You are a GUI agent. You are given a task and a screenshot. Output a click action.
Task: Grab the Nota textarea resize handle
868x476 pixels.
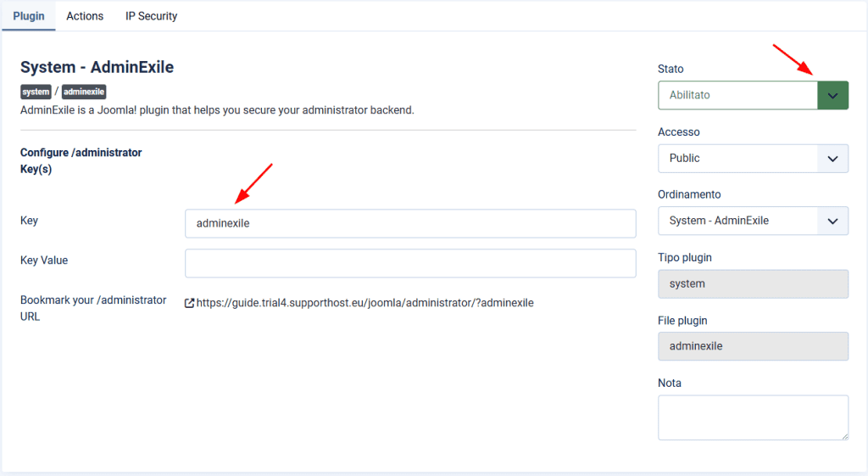844,436
